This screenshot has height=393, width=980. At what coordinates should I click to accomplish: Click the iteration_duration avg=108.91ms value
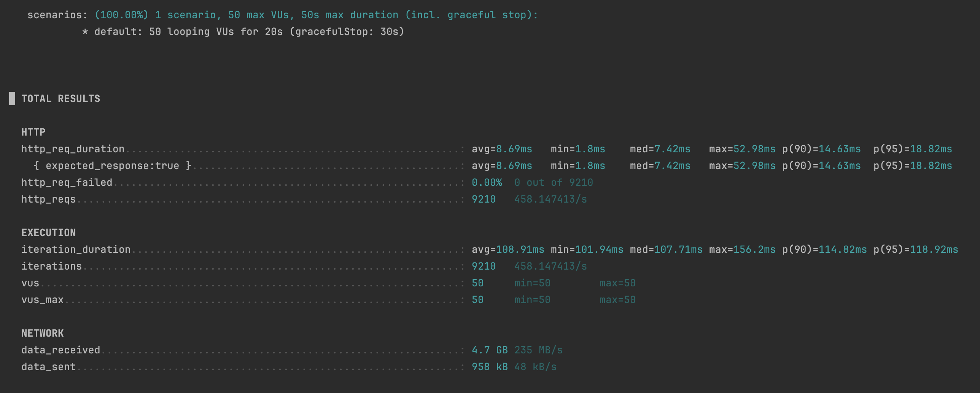point(508,249)
